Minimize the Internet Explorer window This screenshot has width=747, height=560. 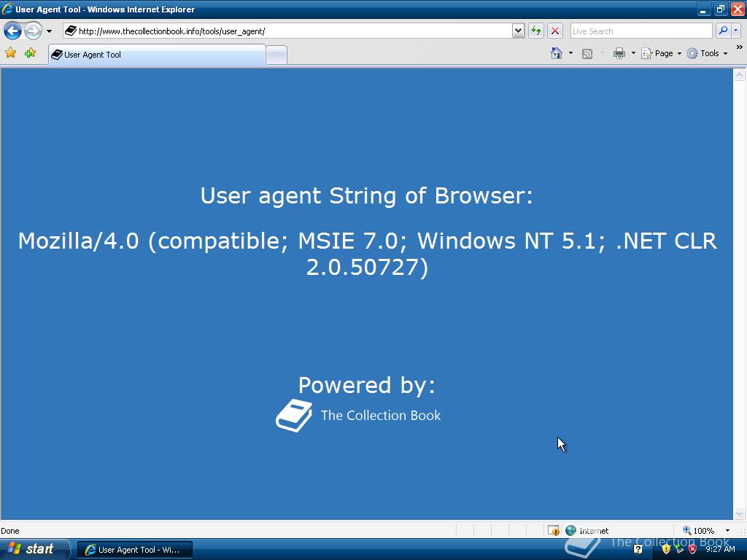point(703,9)
